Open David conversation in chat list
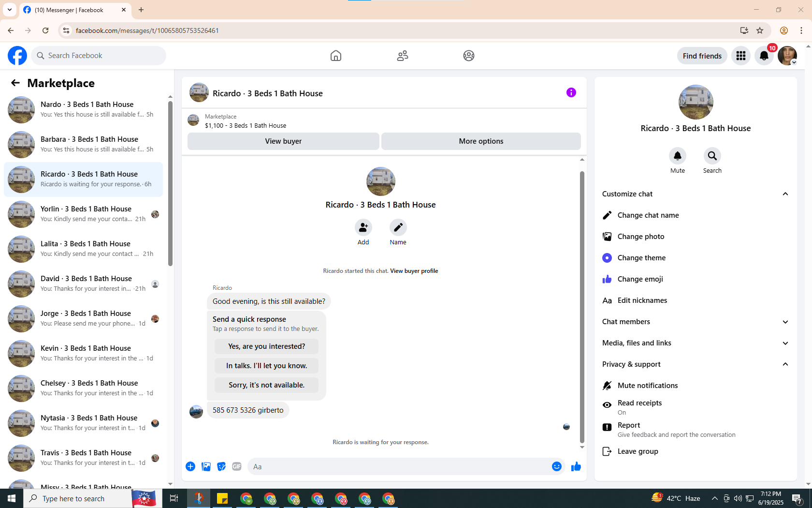Image resolution: width=812 pixels, height=508 pixels. [x=83, y=284]
